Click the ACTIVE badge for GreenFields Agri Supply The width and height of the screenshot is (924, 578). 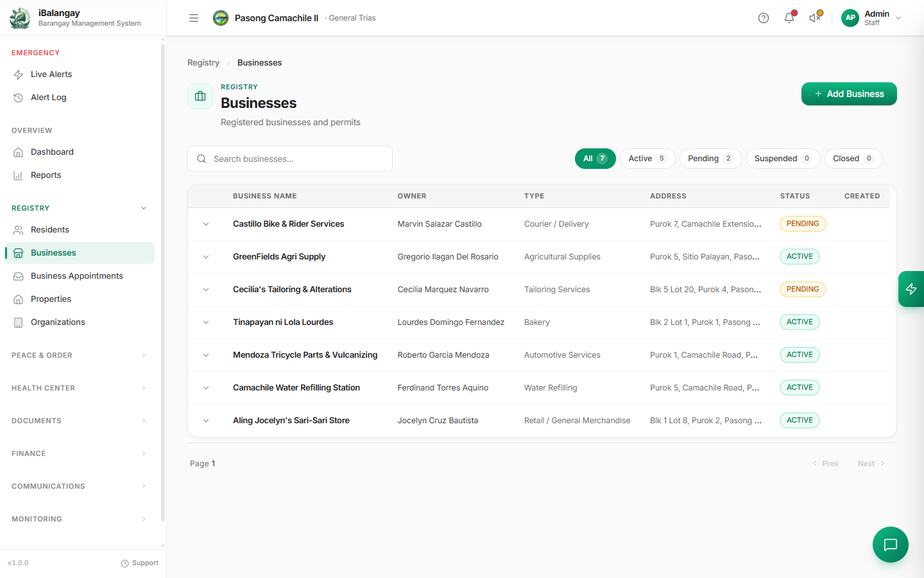(x=800, y=257)
